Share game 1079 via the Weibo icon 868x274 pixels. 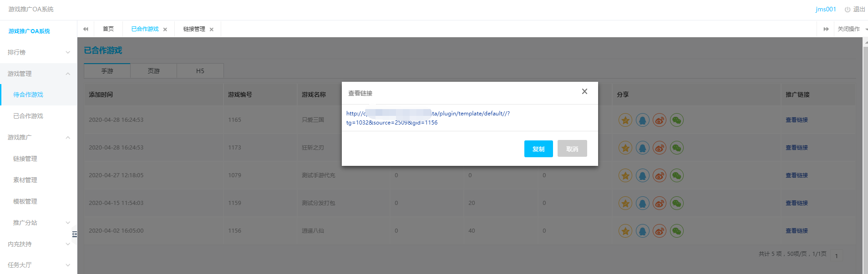click(x=660, y=176)
